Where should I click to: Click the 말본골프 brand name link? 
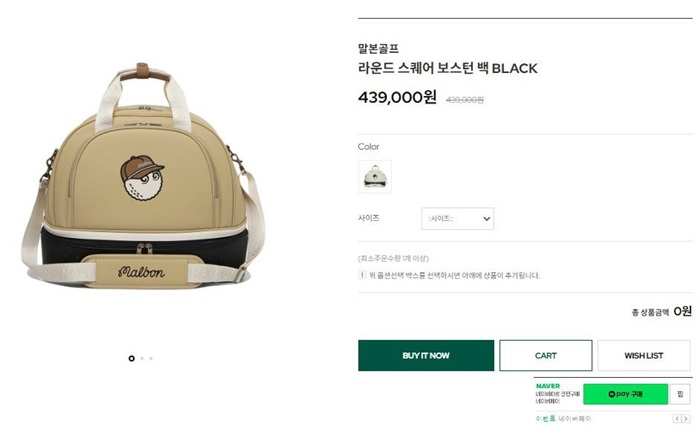(378, 48)
